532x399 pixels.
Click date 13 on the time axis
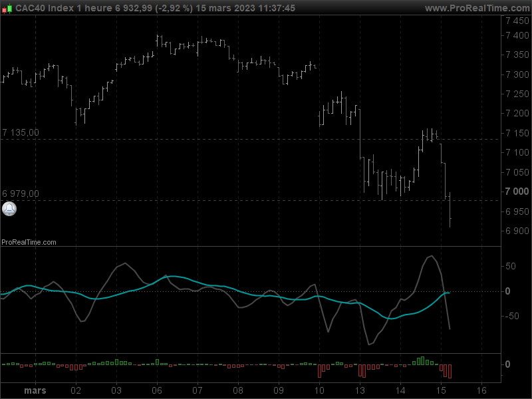tap(360, 390)
